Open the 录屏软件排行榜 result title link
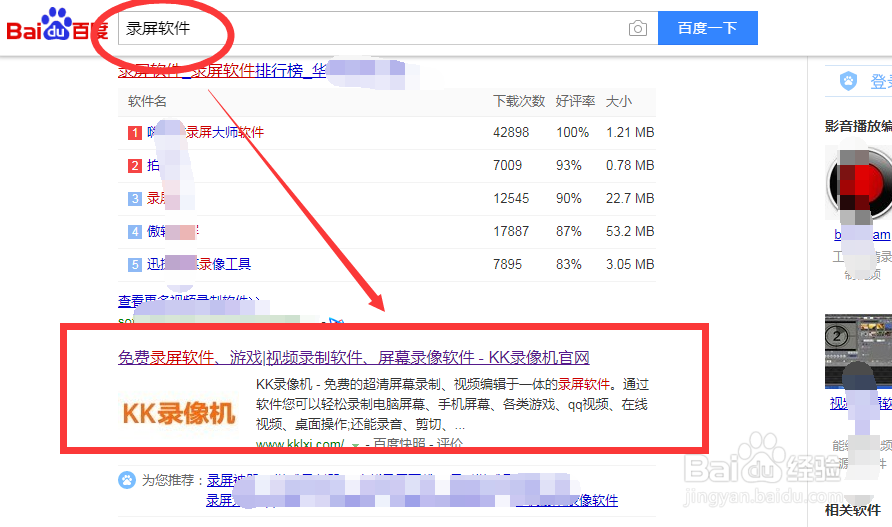 click(x=222, y=71)
